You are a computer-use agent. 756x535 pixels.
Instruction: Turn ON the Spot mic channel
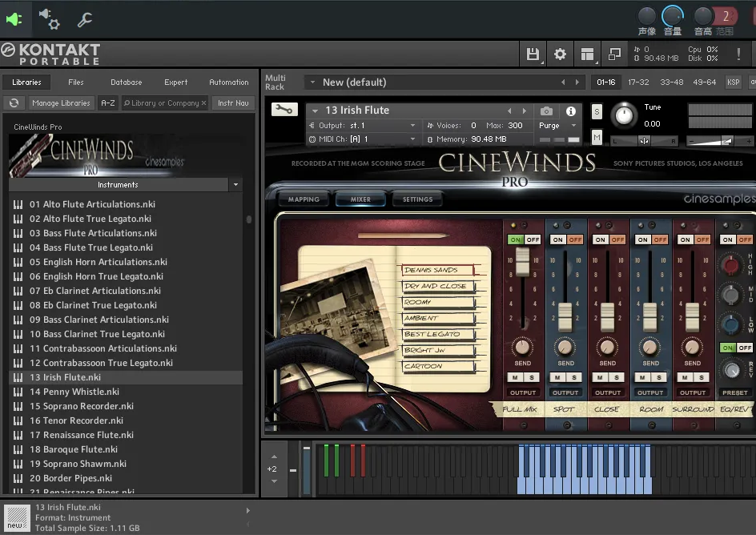558,239
